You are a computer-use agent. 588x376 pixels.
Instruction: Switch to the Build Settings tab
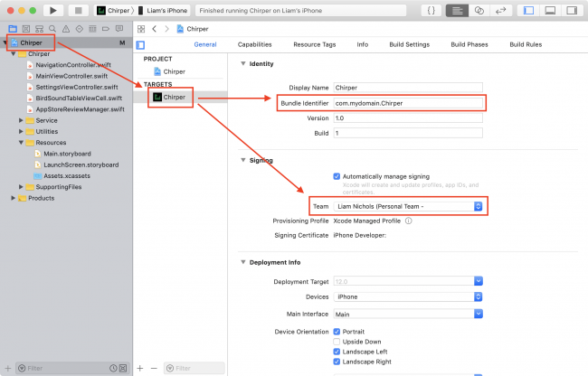pos(410,44)
